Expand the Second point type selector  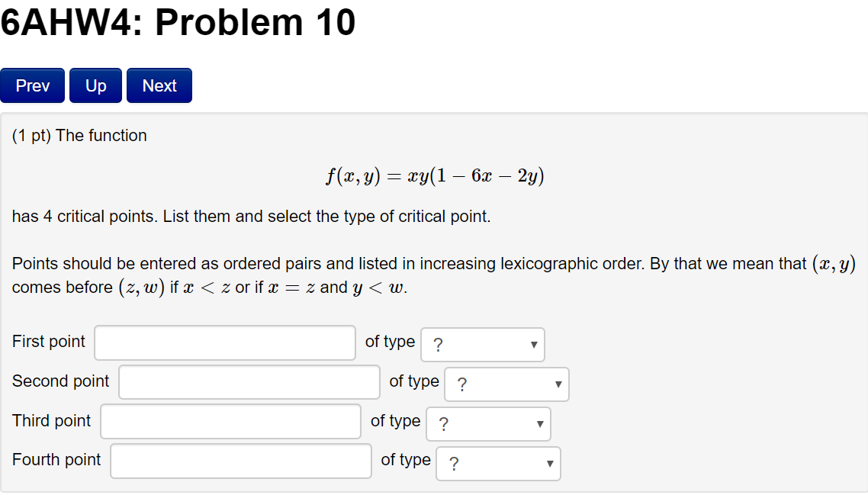point(506,384)
